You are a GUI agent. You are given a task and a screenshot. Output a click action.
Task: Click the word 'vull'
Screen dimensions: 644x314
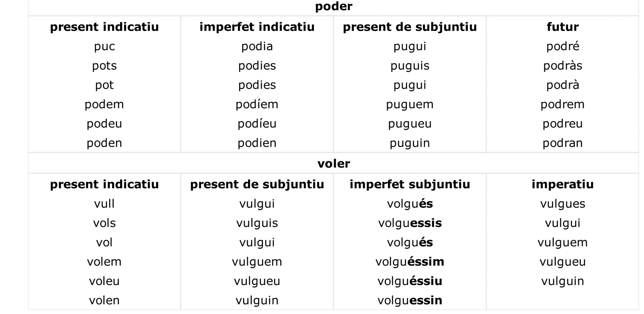(x=104, y=204)
